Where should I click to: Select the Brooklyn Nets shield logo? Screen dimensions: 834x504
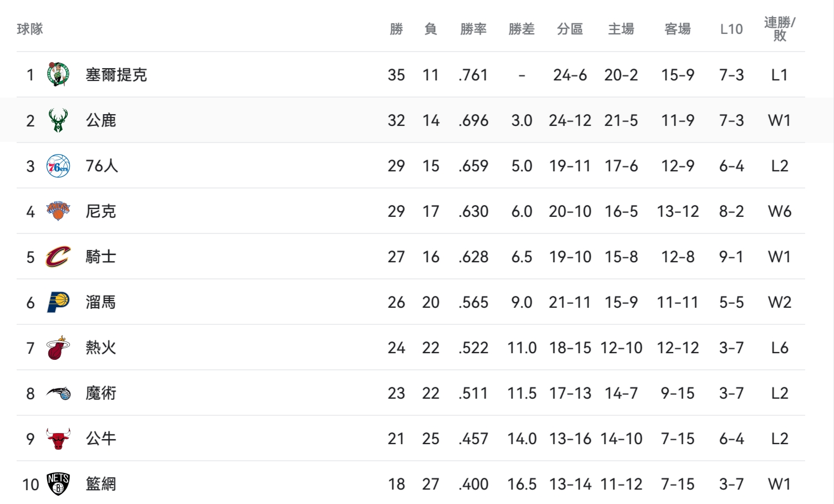click(58, 484)
